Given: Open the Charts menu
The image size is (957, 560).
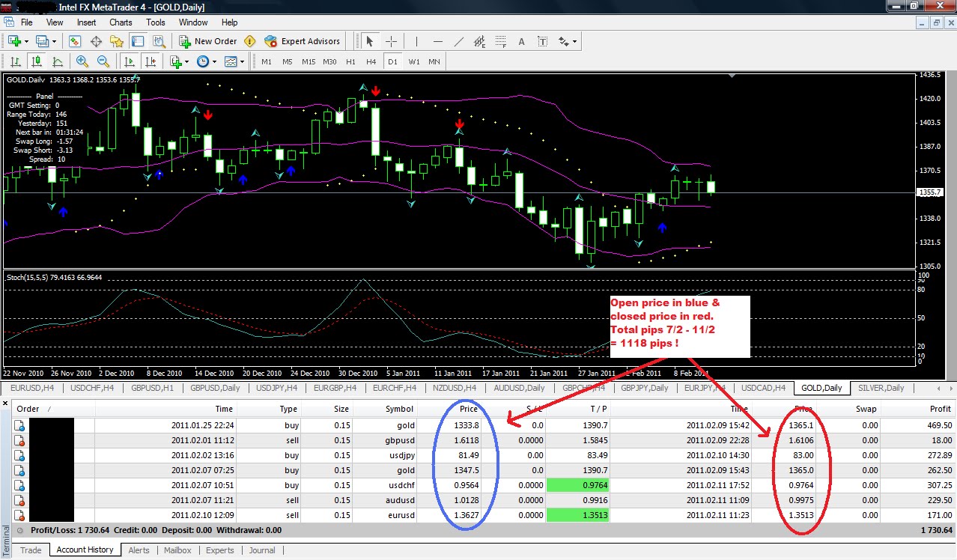Looking at the screenshot, I should pyautogui.click(x=121, y=22).
